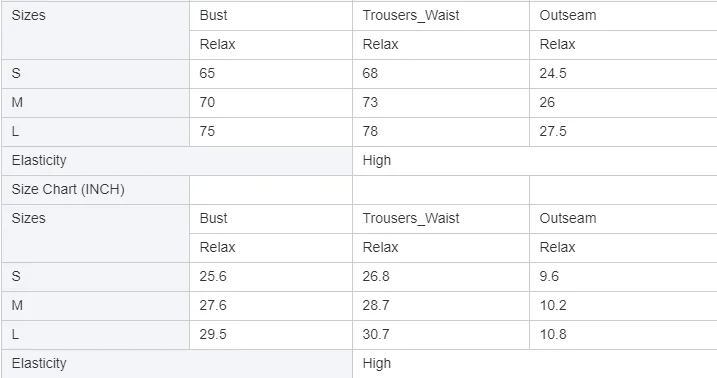The image size is (717, 378).
Task: Click the bottom Elasticity label cell
Action: (x=177, y=364)
